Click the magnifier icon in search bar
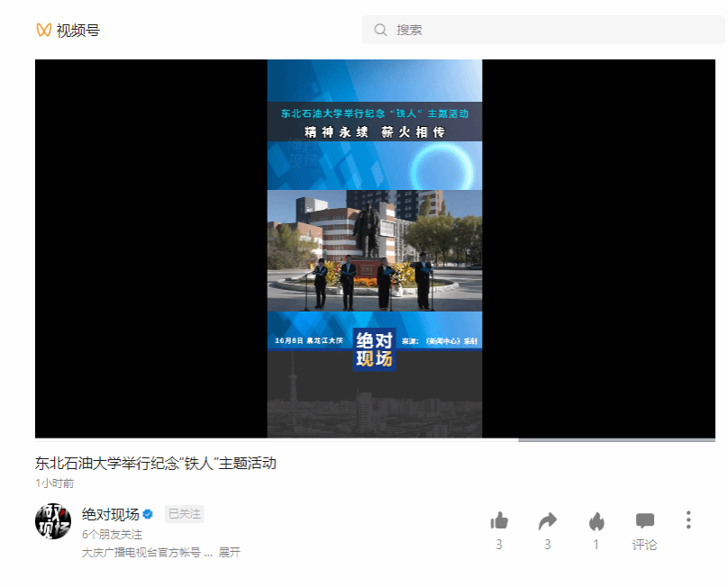 [x=380, y=30]
